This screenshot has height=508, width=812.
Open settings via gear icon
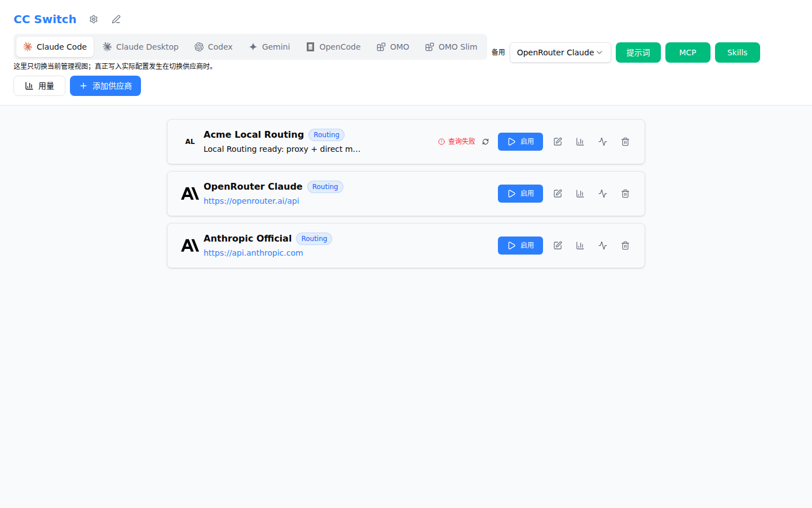[x=94, y=19]
